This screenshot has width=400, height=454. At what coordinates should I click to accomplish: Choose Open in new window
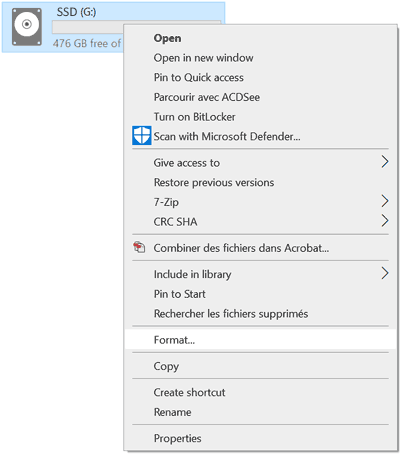260,58
